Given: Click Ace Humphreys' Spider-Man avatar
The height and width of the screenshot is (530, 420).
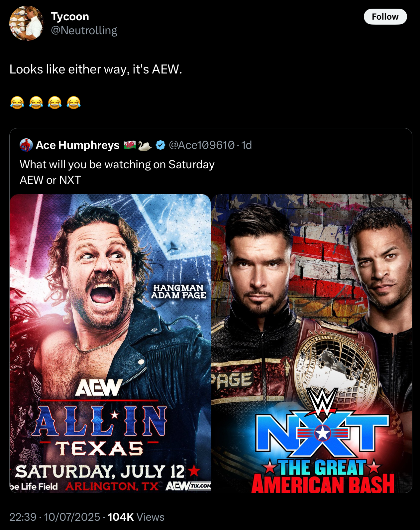Looking at the screenshot, I should (x=26, y=145).
